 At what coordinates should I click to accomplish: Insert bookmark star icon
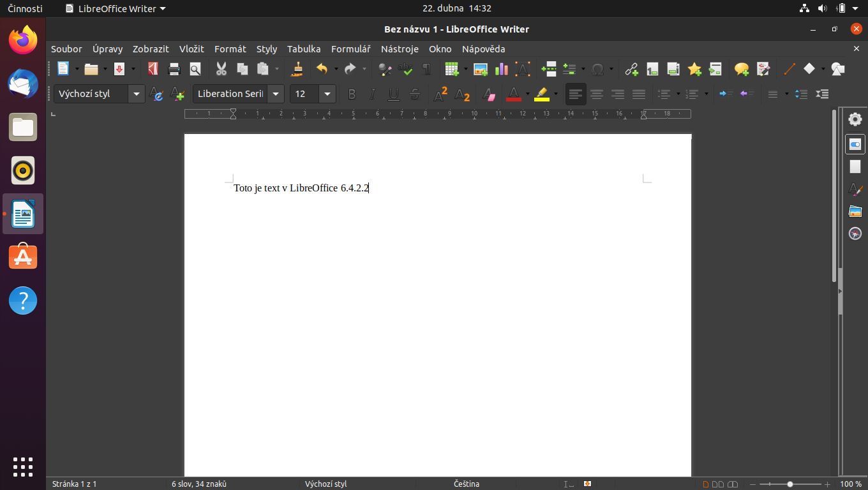[x=694, y=69]
